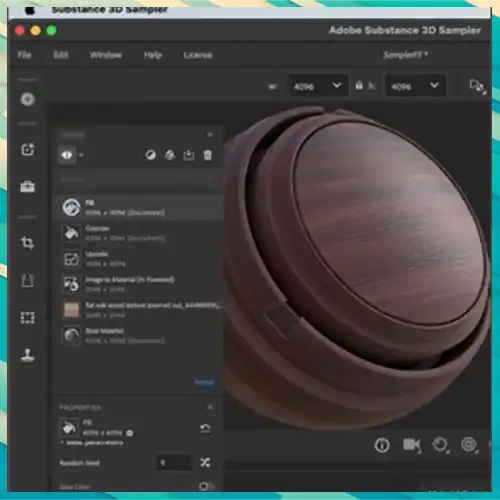This screenshot has height=500, width=500.
Task: Toggle the aspect ratio lock icon
Action: 359,86
